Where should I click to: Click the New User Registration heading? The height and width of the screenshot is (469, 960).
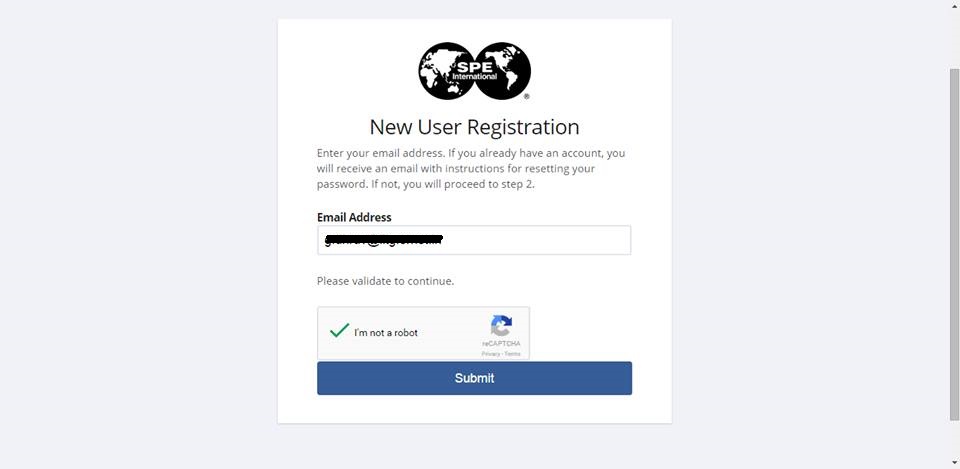coord(474,127)
